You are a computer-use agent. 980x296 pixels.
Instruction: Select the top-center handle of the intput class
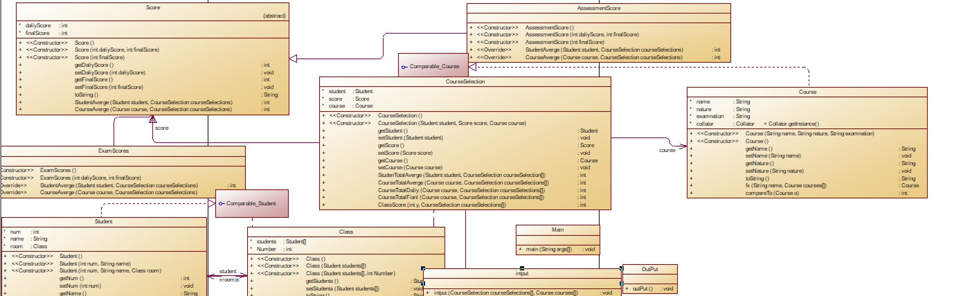(522, 268)
